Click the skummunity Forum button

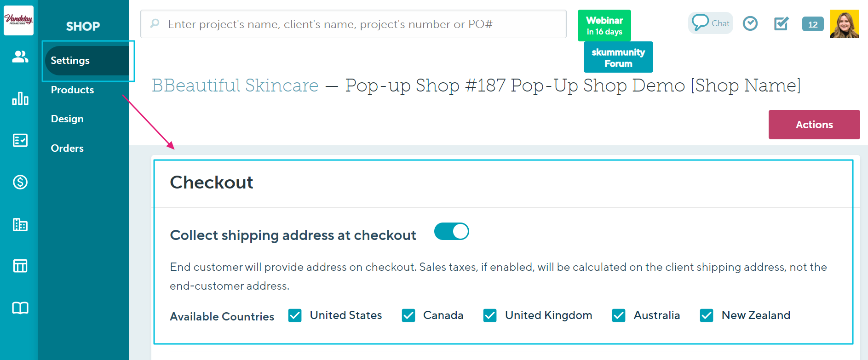click(x=618, y=57)
